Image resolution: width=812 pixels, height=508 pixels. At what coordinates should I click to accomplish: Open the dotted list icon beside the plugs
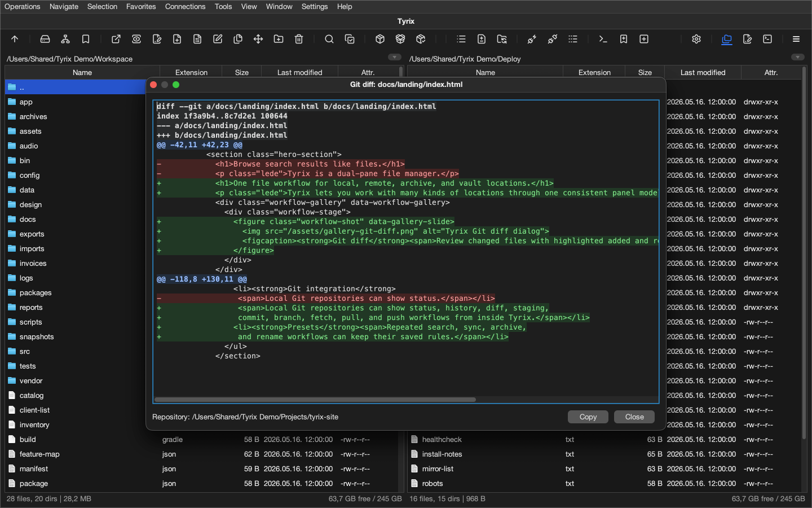point(573,39)
